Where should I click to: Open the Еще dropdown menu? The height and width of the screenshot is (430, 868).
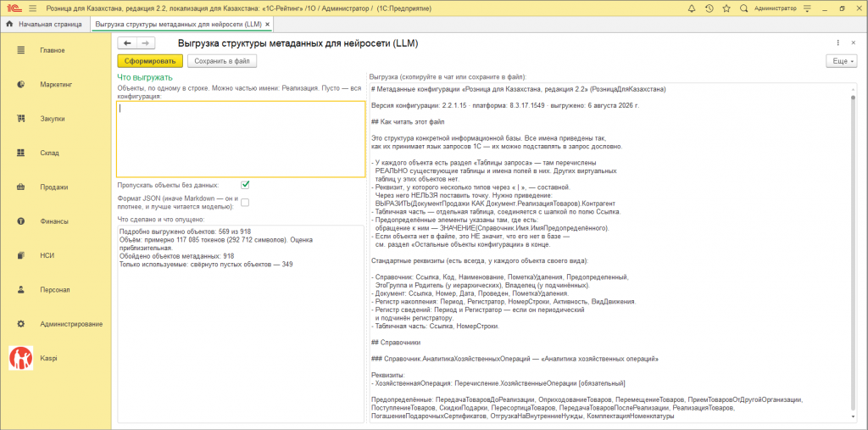point(841,61)
